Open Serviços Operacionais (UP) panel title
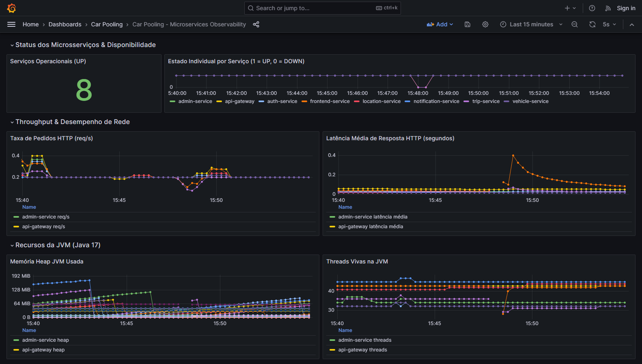The height and width of the screenshot is (364, 642). pos(48,61)
